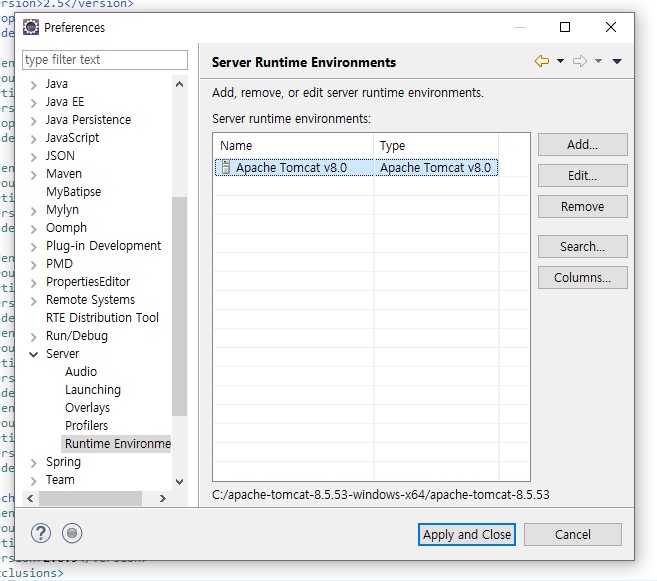The height and width of the screenshot is (581, 657).
Task: Click the tree scroll right arrow
Action: click(x=163, y=498)
